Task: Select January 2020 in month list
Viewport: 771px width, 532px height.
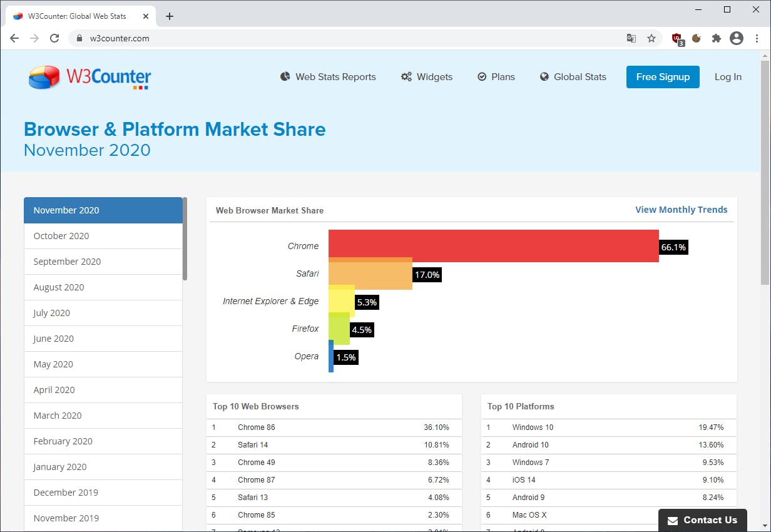Action: pos(103,467)
